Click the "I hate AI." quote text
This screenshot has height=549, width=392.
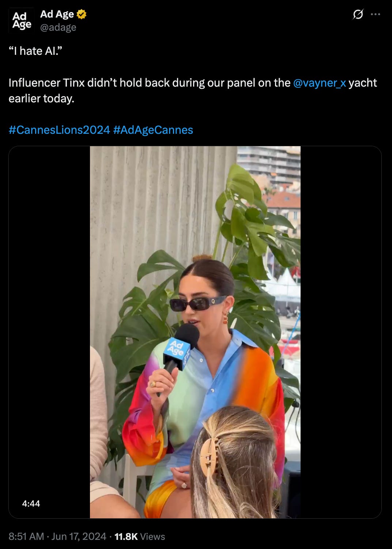pos(35,51)
